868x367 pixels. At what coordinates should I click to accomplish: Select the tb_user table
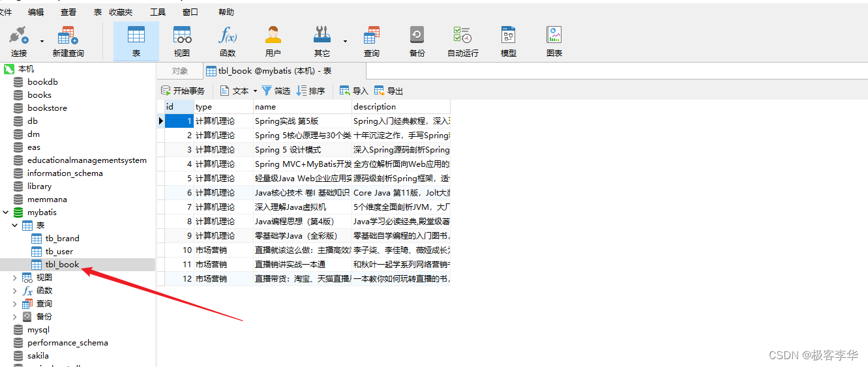(59, 251)
